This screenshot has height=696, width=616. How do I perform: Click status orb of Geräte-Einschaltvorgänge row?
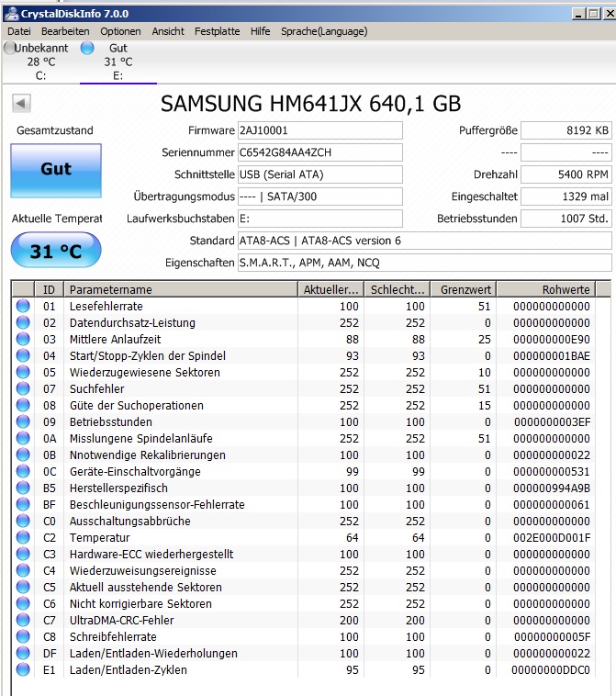click(23, 471)
